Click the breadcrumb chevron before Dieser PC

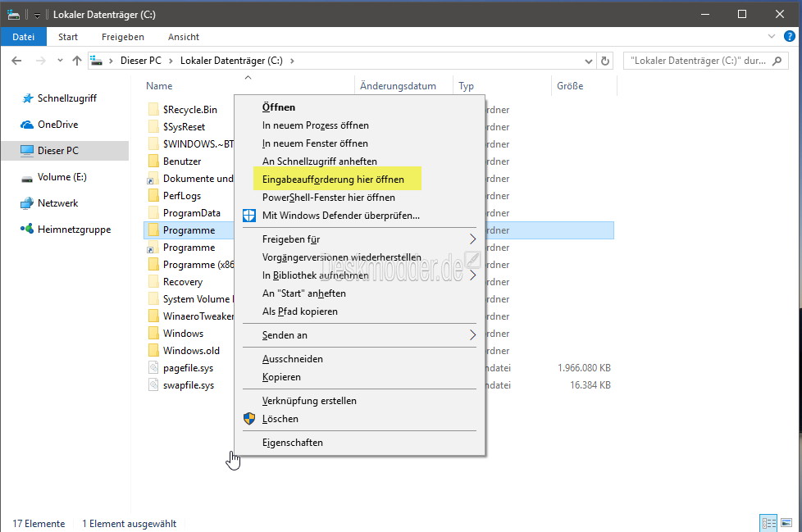(x=111, y=61)
